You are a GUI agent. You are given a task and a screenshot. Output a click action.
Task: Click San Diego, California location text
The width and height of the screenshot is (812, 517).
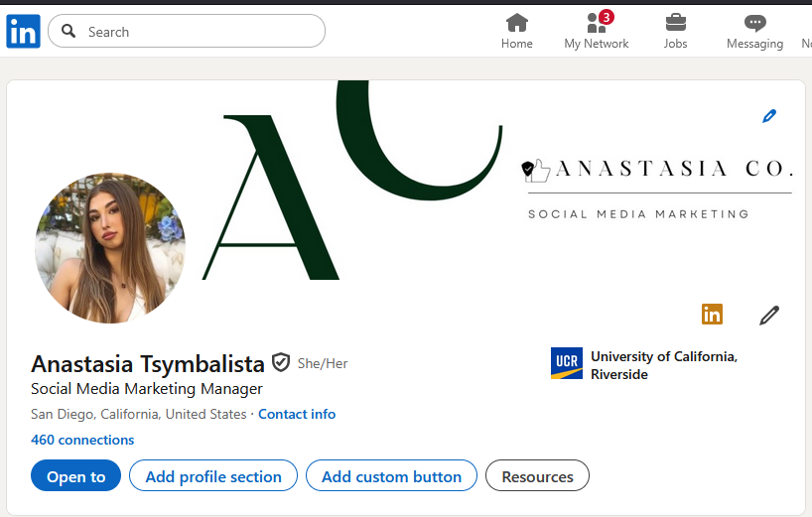coord(138,414)
